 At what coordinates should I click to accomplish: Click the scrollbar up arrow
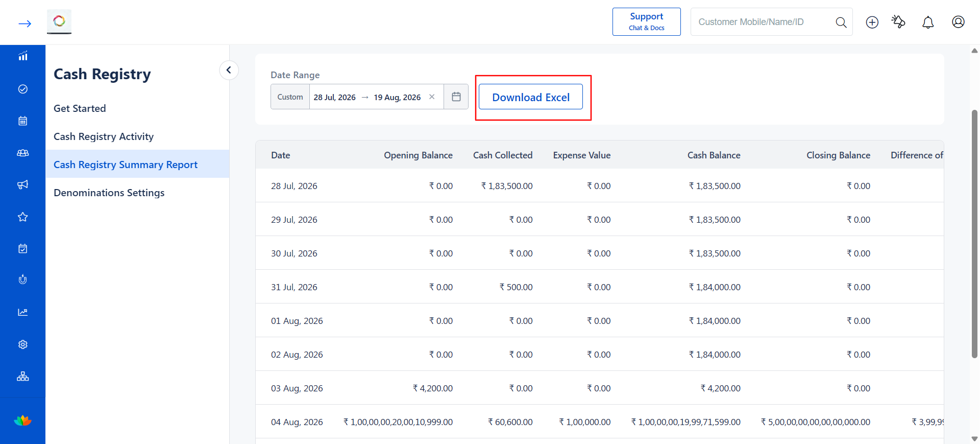click(974, 51)
